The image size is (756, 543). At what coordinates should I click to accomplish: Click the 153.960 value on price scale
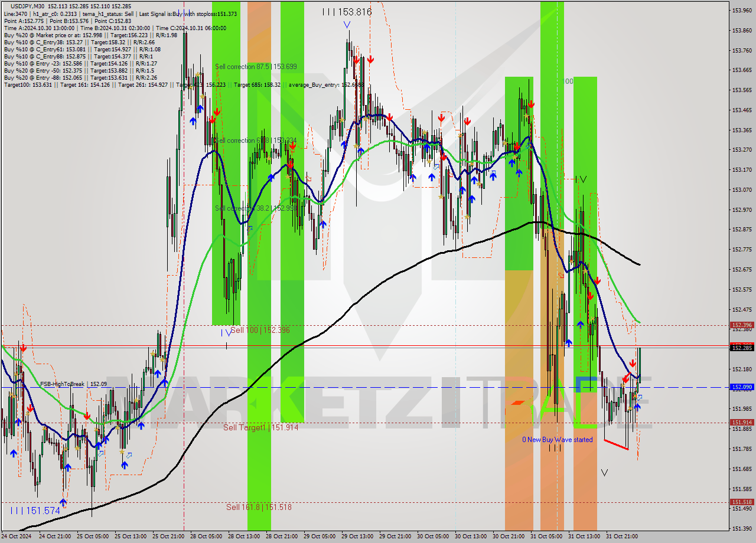[742, 10]
